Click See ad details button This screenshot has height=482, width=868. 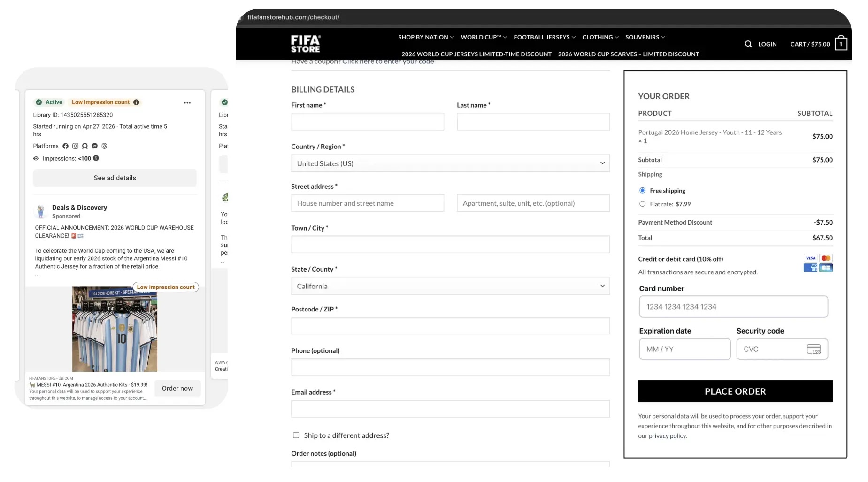tap(115, 178)
